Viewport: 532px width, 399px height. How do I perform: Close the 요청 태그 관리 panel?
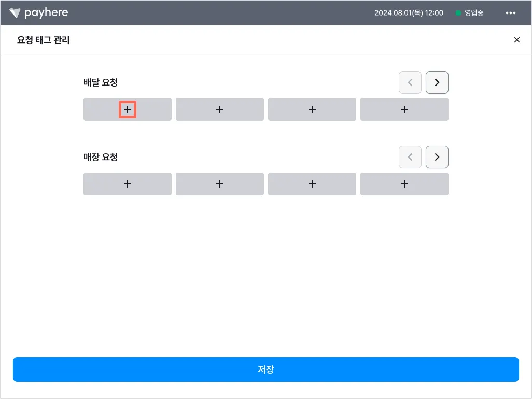(x=516, y=40)
